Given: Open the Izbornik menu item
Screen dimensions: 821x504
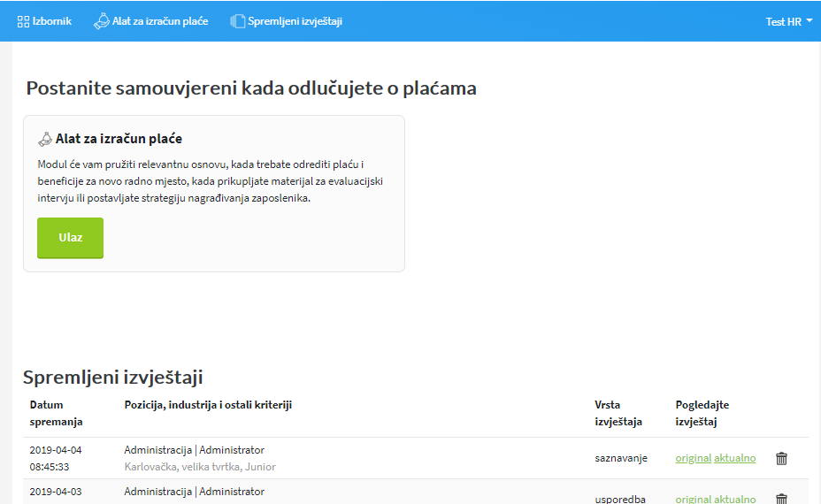Looking at the screenshot, I should pyautogui.click(x=44, y=21).
